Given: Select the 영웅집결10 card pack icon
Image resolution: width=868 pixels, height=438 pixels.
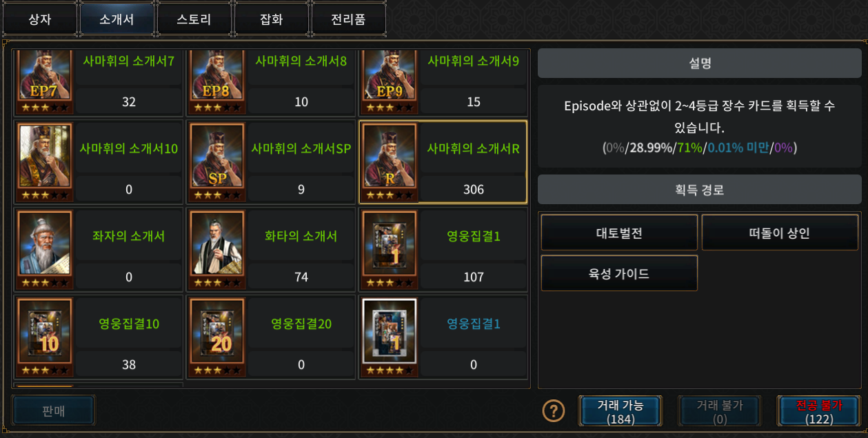Looking at the screenshot, I should click(x=45, y=337).
